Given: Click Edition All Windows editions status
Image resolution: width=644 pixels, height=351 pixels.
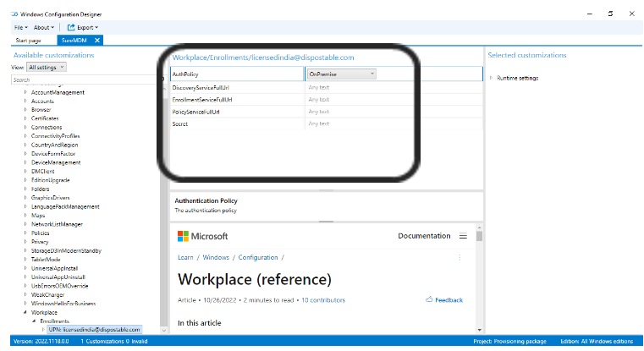Looking at the screenshot, I should (x=597, y=341).
